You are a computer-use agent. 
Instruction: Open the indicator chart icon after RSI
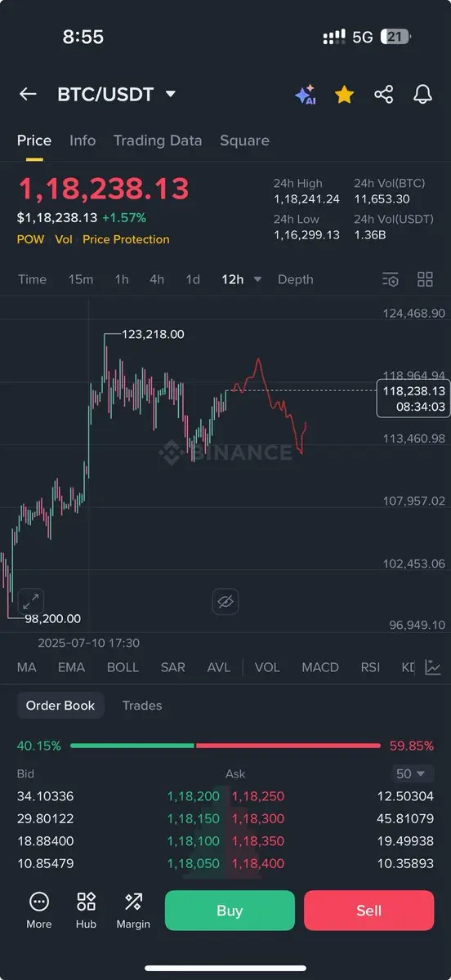[434, 667]
